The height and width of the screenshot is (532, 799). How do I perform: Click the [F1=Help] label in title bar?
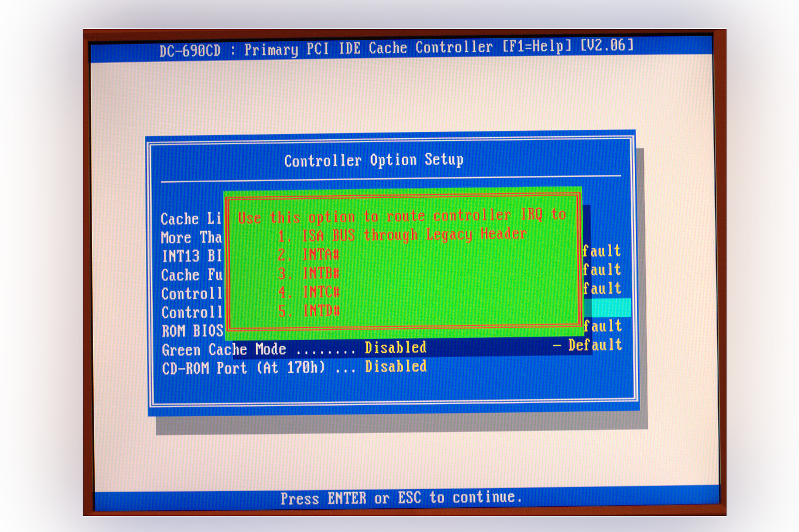click(x=537, y=47)
